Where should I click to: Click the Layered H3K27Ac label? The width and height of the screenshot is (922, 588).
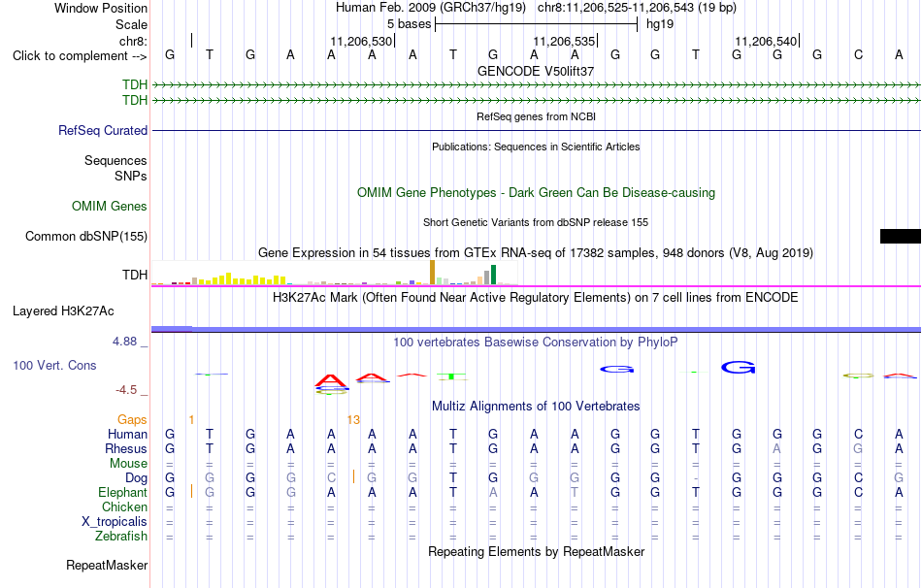point(63,311)
